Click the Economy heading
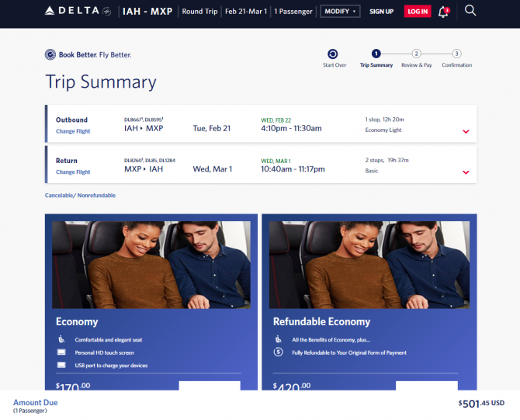Screen dimensions: 520x420 click(77, 322)
